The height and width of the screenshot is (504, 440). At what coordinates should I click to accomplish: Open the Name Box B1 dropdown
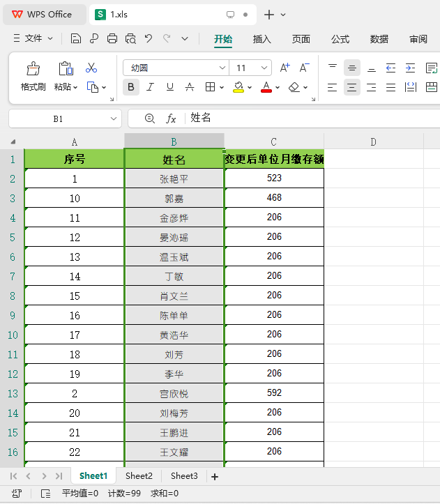[x=113, y=119]
